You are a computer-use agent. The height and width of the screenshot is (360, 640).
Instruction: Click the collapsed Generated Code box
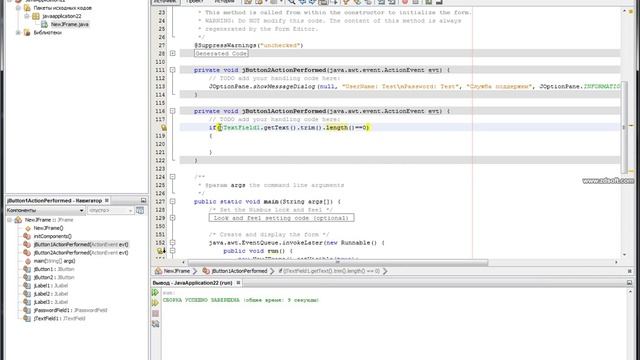pyautogui.click(x=221, y=53)
